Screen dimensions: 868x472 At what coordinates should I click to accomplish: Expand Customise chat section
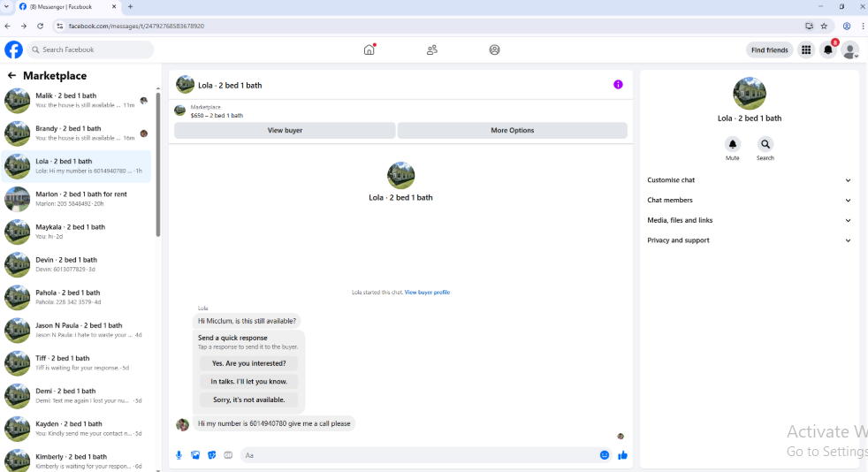(x=749, y=179)
